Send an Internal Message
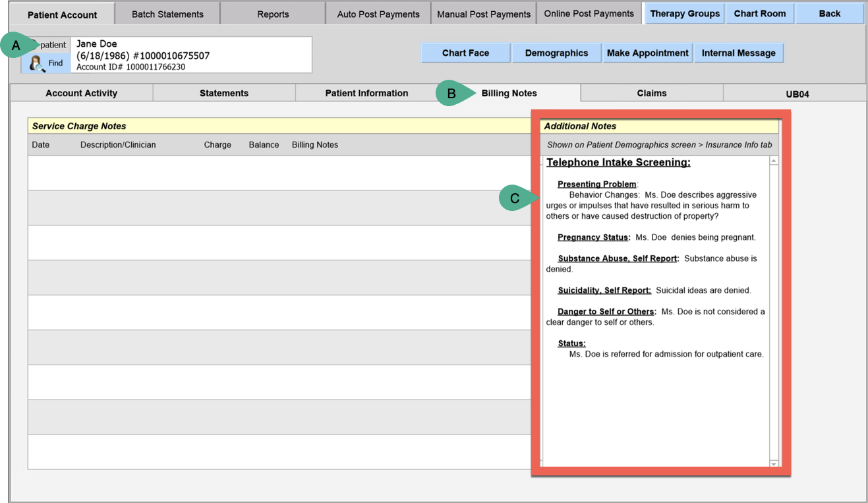This screenshot has height=503, width=868. [x=738, y=53]
